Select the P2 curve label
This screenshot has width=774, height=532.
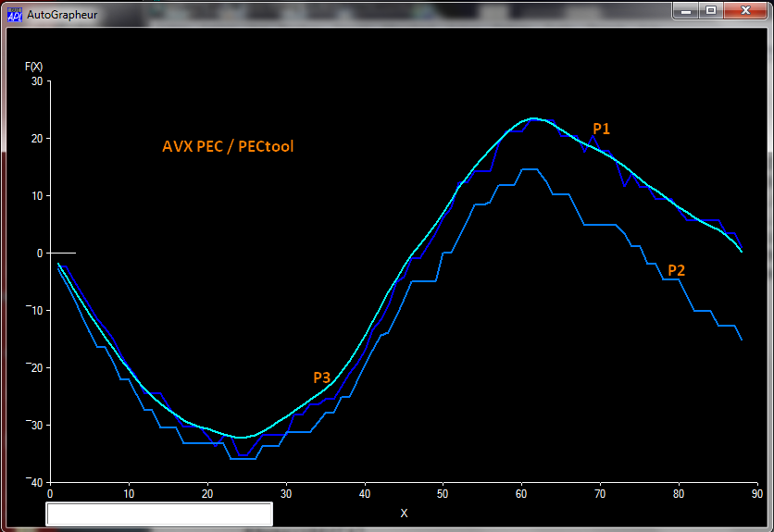(x=677, y=270)
